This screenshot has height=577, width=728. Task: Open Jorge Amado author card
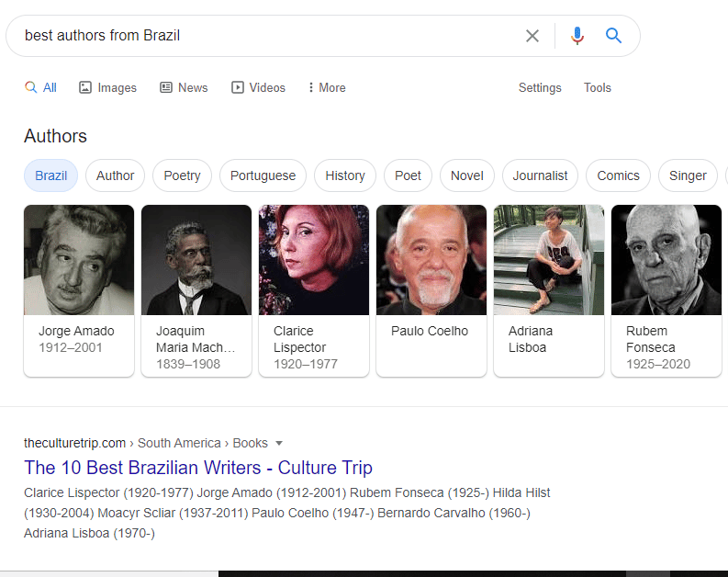pos(79,291)
